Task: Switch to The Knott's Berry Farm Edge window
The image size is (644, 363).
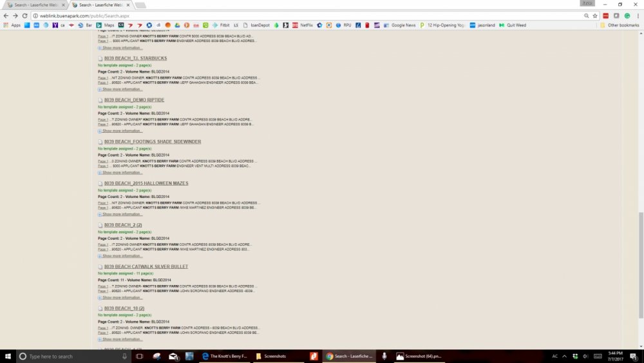Action: click(x=224, y=356)
